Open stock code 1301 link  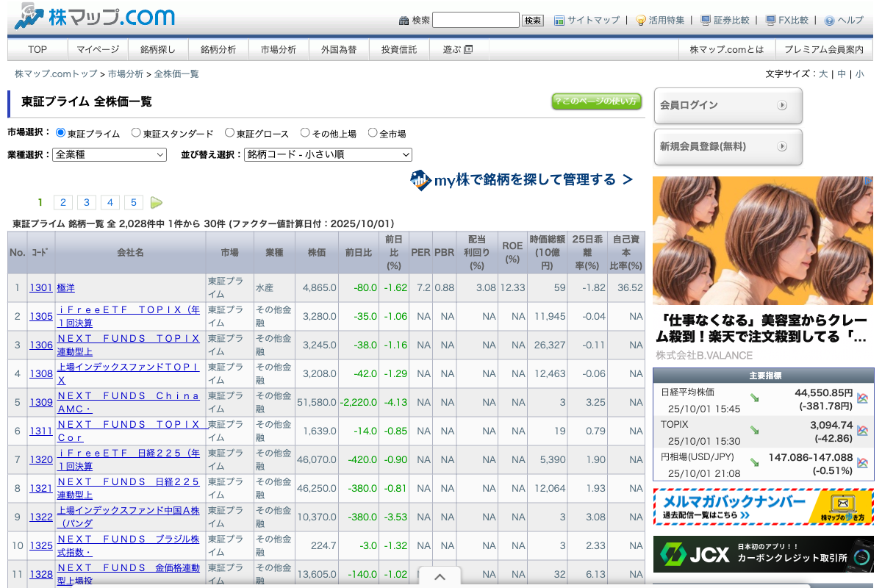[x=41, y=288]
